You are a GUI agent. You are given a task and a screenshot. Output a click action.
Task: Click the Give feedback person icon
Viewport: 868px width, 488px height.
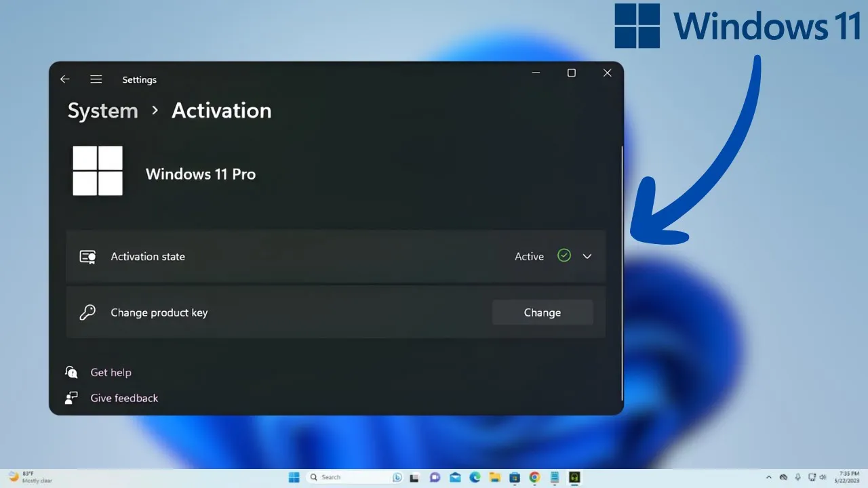click(71, 398)
